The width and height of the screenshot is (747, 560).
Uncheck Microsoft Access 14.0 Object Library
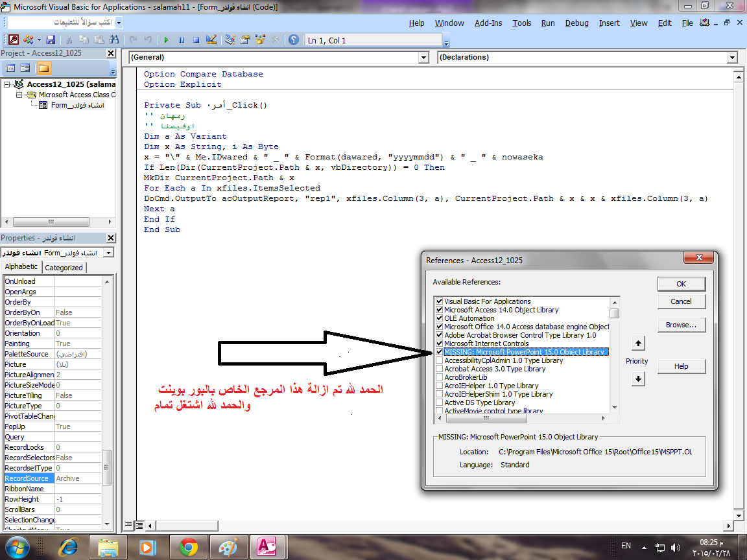point(439,310)
